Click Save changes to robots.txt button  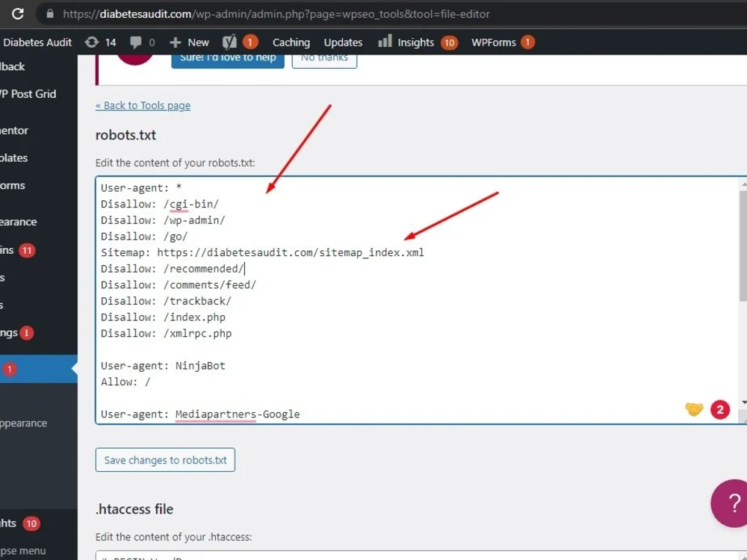click(165, 460)
